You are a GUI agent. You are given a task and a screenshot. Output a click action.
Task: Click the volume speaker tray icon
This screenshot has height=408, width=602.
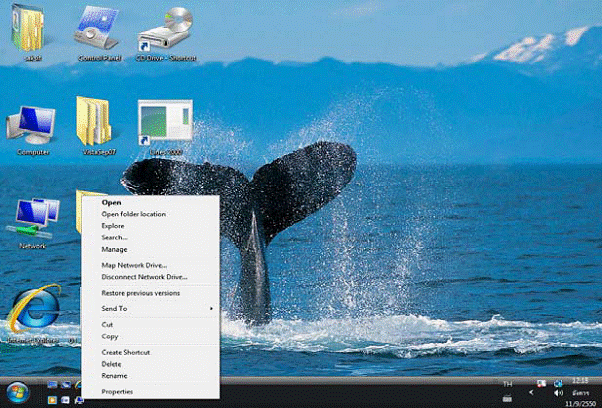559,393
